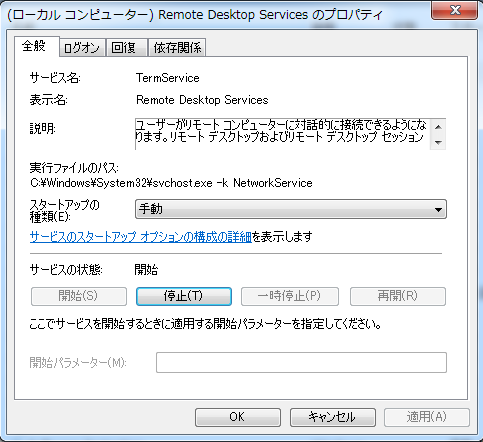Click the 再開(R) button
Screen dimensions: 483x442
(x=398, y=296)
